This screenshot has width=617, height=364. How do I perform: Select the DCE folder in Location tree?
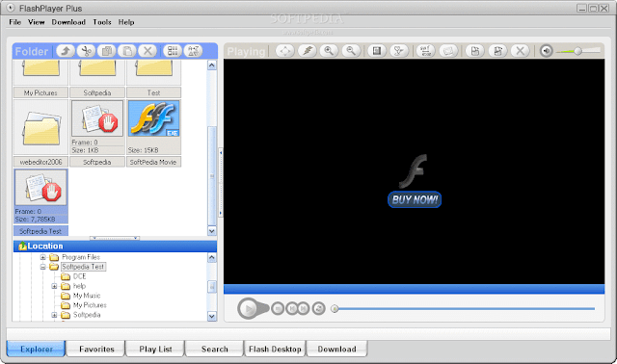pos(79,276)
